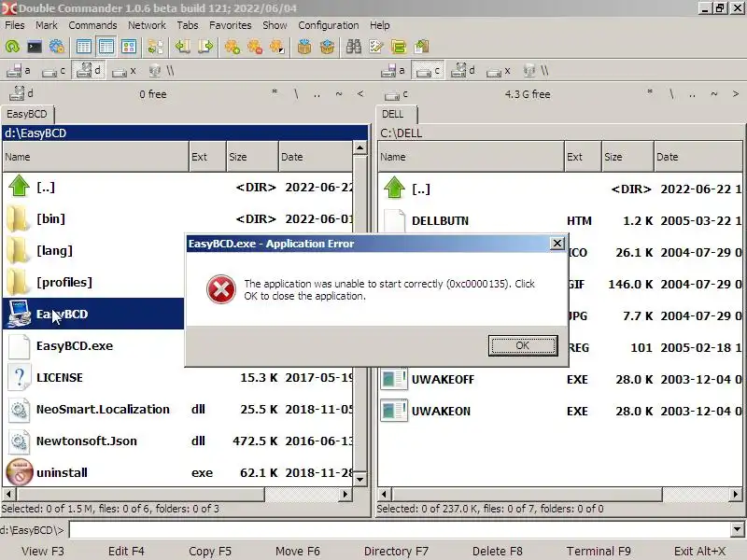Close the EasyBCD.exe Application Error dialog

[557, 244]
